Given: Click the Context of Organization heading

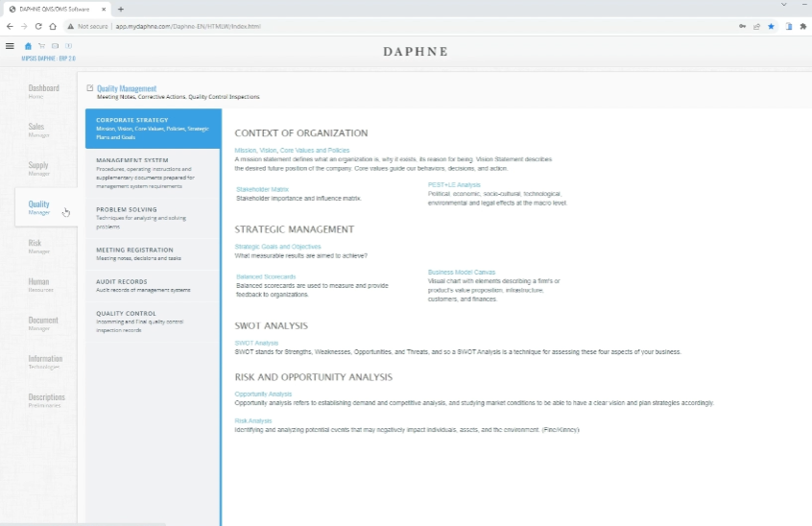Looking at the screenshot, I should click(x=300, y=133).
